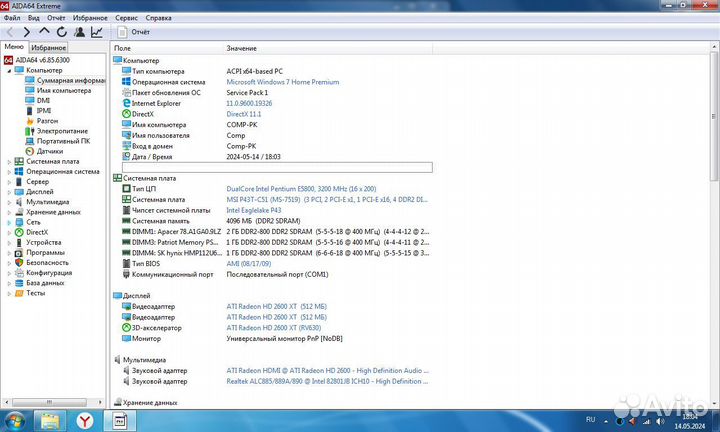Select Разгон in the tree
This screenshot has height=432, width=720.
click(x=42, y=121)
